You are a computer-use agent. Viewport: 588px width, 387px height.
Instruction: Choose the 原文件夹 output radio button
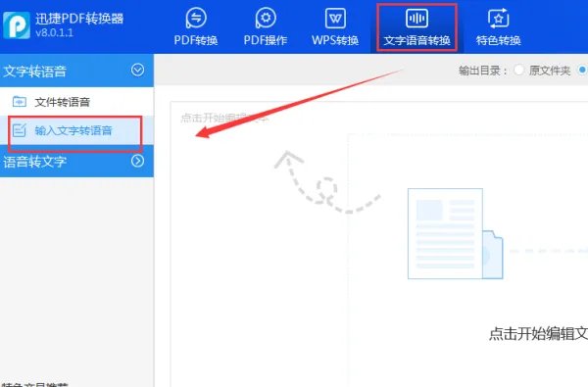point(519,70)
